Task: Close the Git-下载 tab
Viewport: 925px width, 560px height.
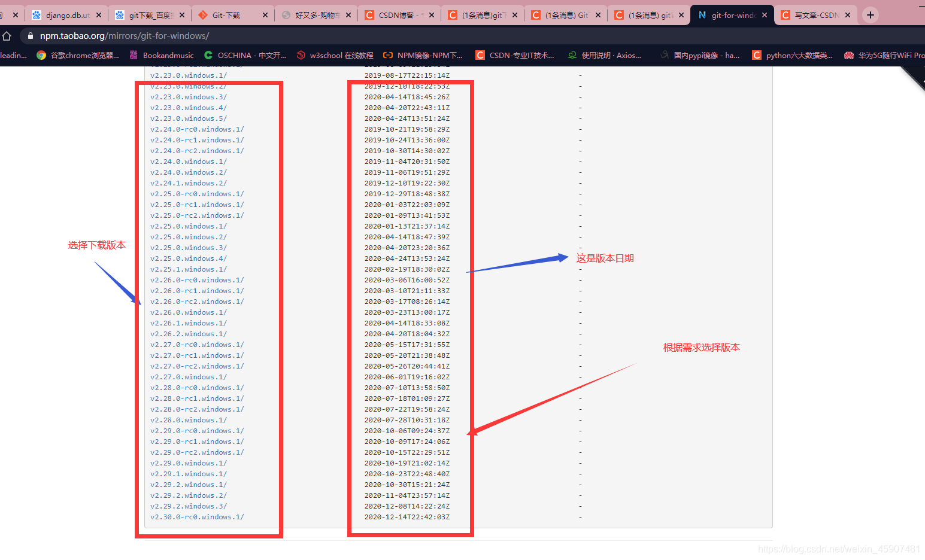Action: point(265,15)
